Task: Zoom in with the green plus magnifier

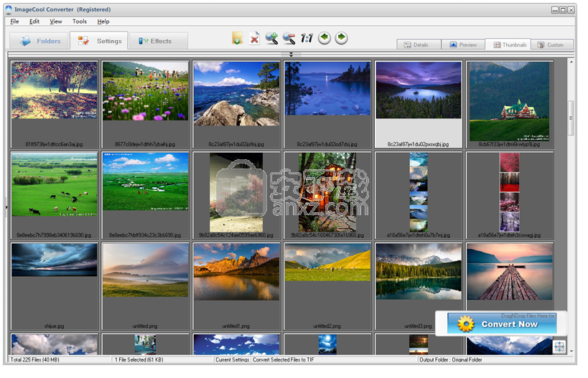Action: pyautogui.click(x=271, y=38)
